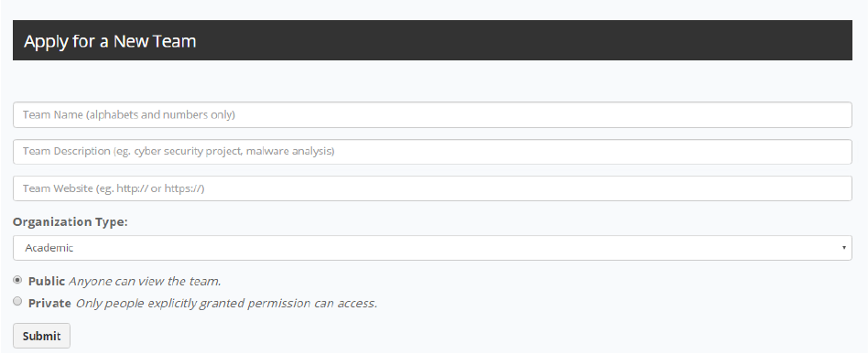This screenshot has height=354, width=868.
Task: Click placeholder 'cyber security project, malware analysis'
Action: [x=223, y=151]
